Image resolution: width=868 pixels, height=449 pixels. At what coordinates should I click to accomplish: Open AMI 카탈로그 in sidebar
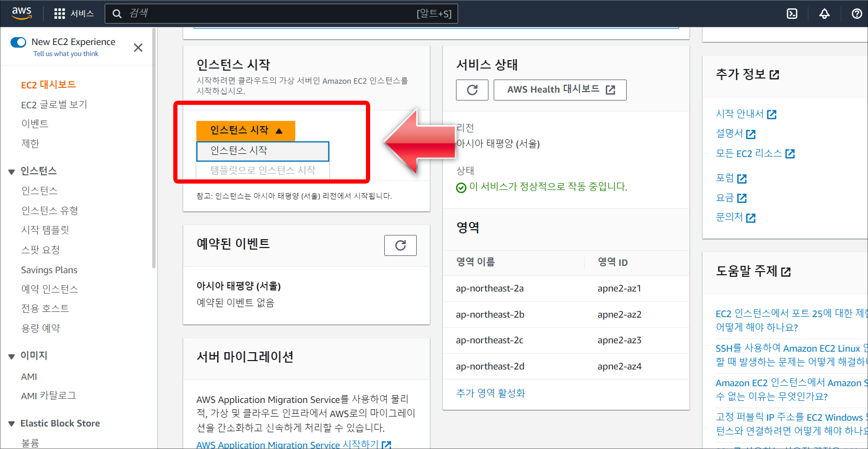click(x=49, y=396)
